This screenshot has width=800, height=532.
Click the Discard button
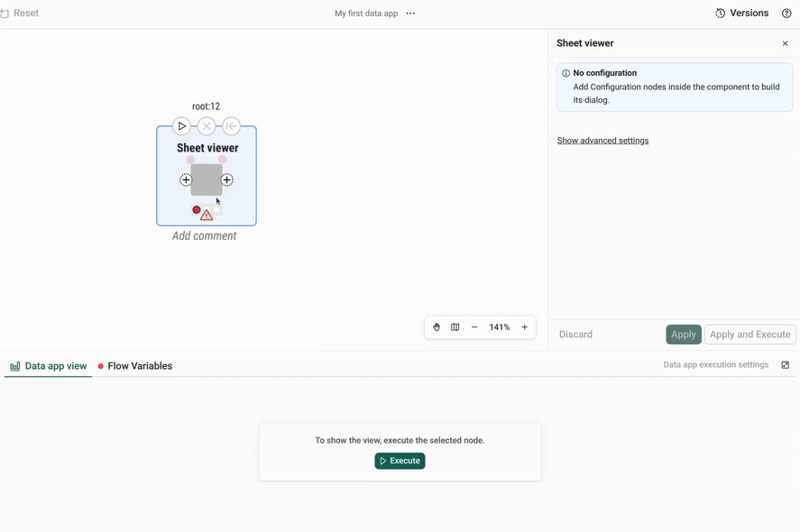pos(575,335)
